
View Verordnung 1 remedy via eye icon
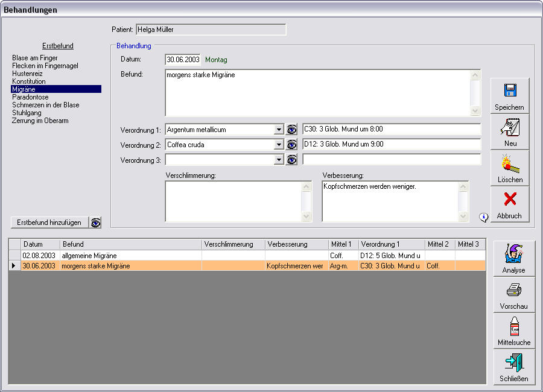tap(292, 129)
